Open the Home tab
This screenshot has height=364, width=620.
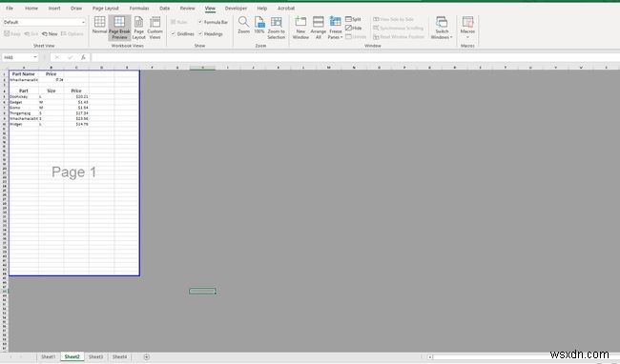coord(31,8)
